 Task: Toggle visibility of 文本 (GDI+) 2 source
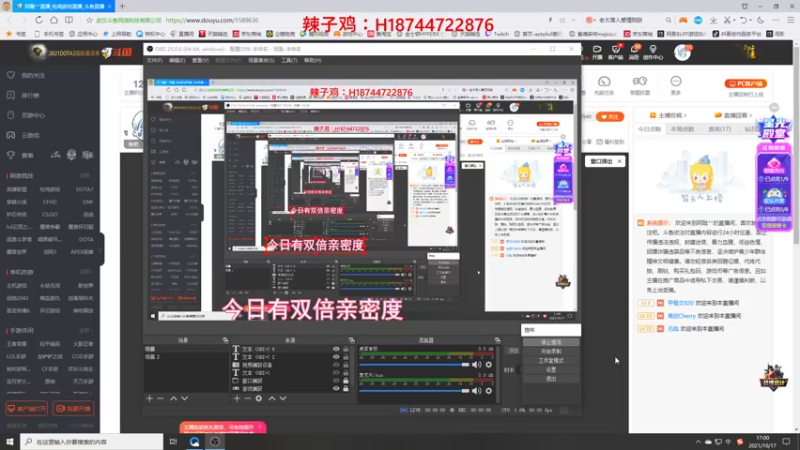click(x=336, y=357)
